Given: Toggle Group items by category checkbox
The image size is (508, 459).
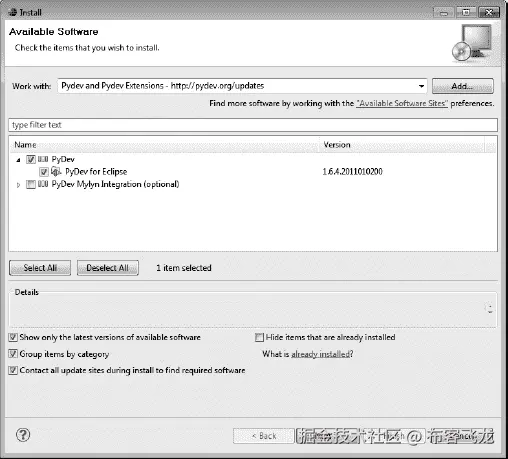Looking at the screenshot, I should [13, 354].
